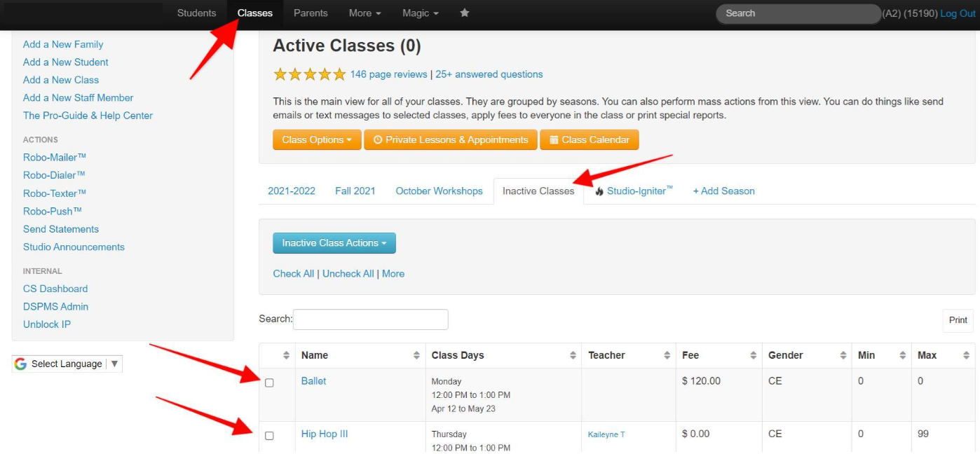
Task: Open Robo-Dialer action link
Action: (x=54, y=175)
